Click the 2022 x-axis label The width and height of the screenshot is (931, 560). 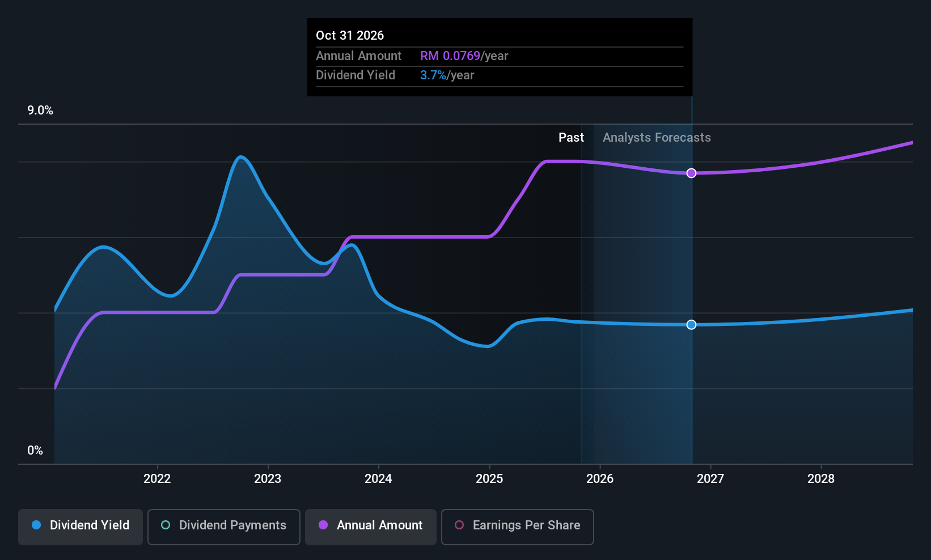[x=157, y=479]
